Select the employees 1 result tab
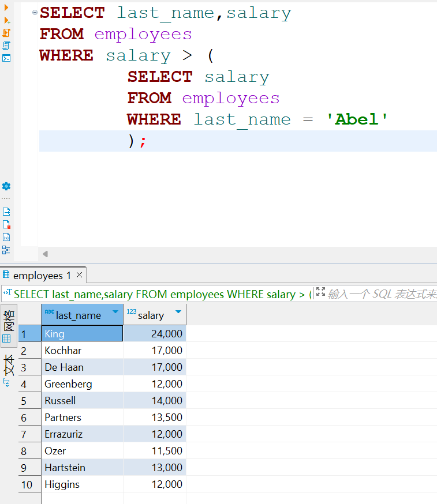Viewport: 437px width, 504px height. click(x=42, y=276)
